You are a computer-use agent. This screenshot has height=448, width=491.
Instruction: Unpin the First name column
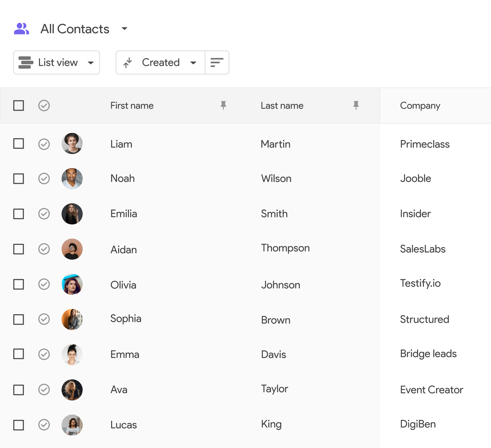pos(223,105)
